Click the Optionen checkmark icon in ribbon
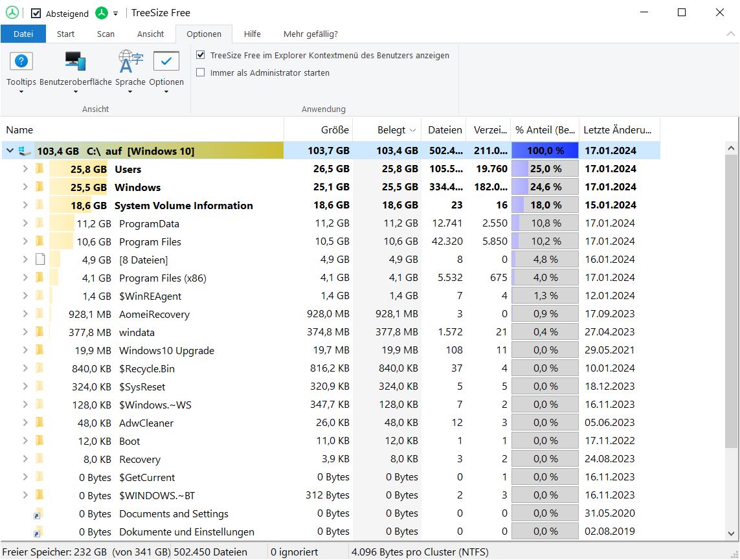Screen dimensions: 740x560 coord(166,62)
